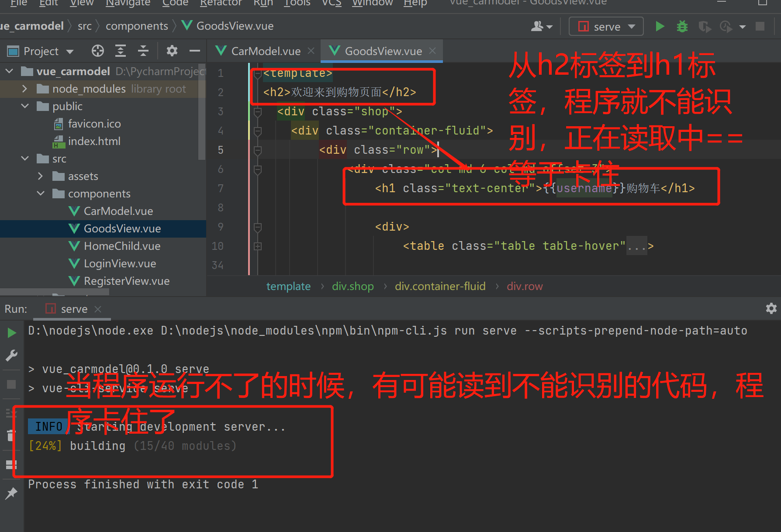The width and height of the screenshot is (781, 532).
Task: Select index.html in the project tree
Action: pos(94,141)
